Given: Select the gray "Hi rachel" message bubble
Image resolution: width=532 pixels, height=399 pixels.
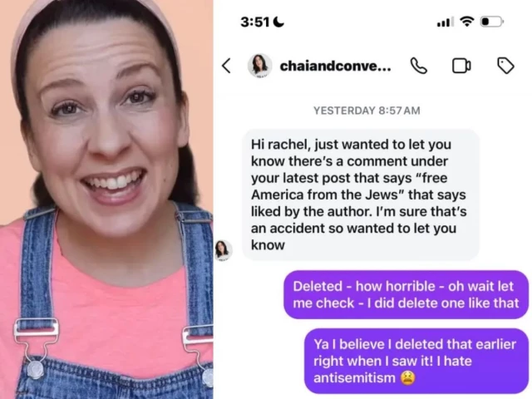Looking at the screenshot, I should click(361, 195).
